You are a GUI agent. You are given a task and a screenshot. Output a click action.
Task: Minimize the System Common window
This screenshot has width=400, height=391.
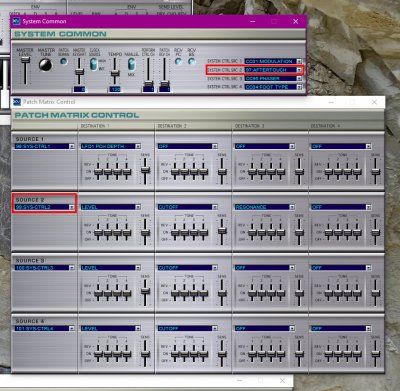pos(253,21)
